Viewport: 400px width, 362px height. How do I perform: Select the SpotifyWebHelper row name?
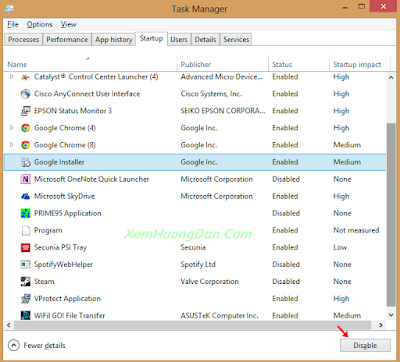coord(63,265)
